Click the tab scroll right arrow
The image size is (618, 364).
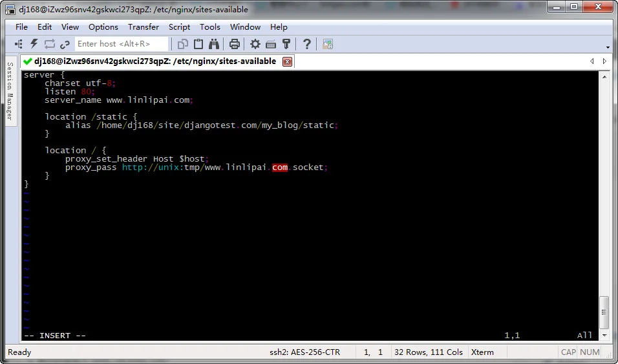tap(604, 61)
